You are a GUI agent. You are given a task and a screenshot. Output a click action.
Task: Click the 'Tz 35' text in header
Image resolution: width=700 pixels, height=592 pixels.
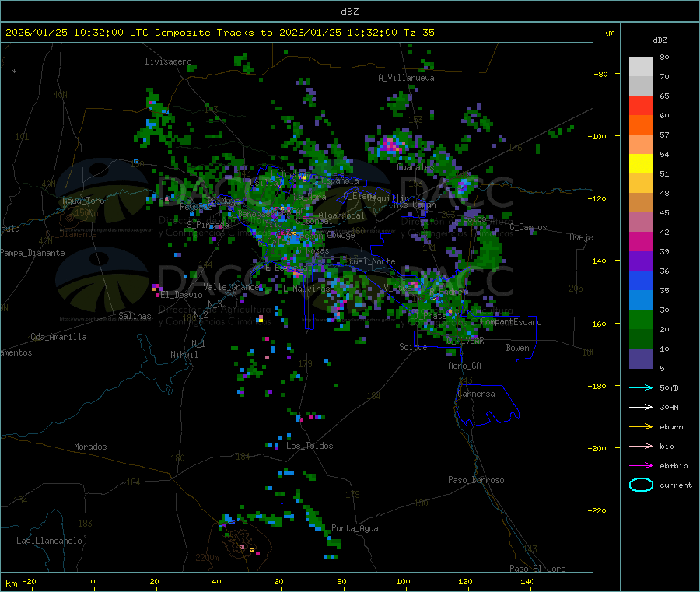pos(418,33)
